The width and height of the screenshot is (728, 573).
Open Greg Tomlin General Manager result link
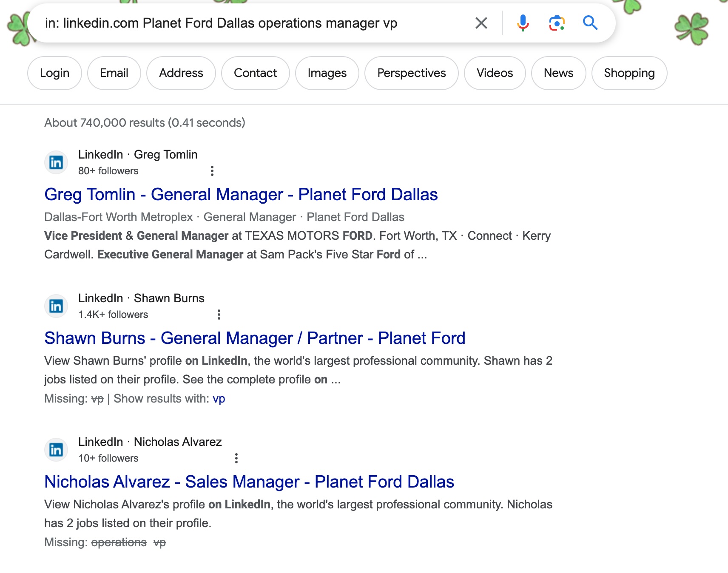pos(241,194)
